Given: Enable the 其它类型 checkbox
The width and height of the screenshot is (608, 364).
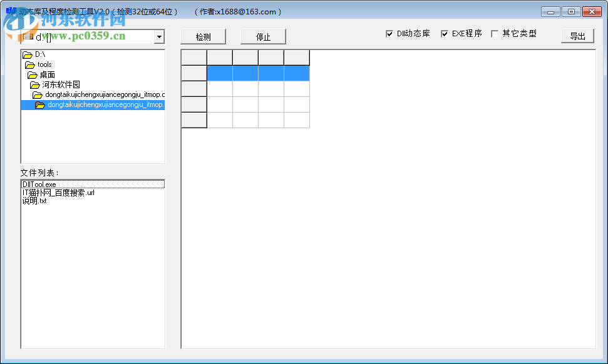Looking at the screenshot, I should point(495,34).
